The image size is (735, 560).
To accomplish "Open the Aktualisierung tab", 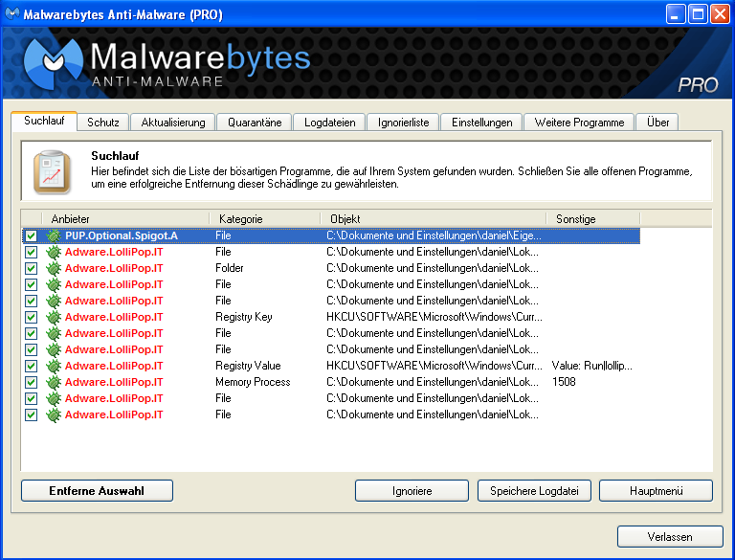I will click(x=173, y=123).
